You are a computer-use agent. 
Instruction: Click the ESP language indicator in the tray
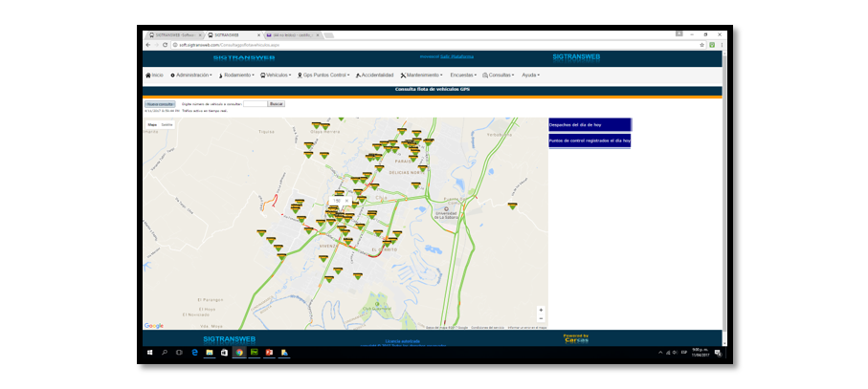coord(683,353)
